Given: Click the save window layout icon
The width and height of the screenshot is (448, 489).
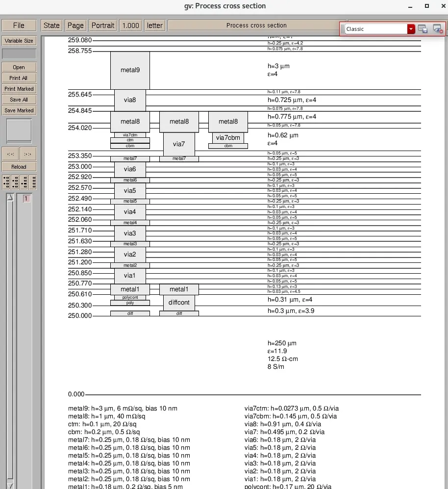Looking at the screenshot, I should pyautogui.click(x=423, y=29).
